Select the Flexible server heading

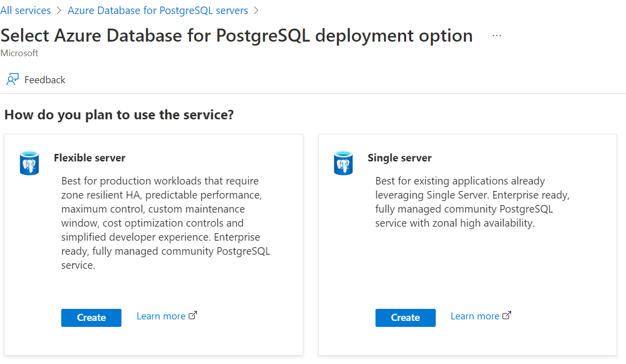[89, 158]
